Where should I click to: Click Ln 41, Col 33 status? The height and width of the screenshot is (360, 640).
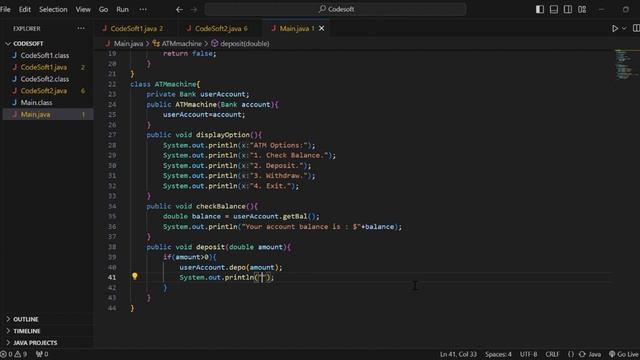(458, 354)
